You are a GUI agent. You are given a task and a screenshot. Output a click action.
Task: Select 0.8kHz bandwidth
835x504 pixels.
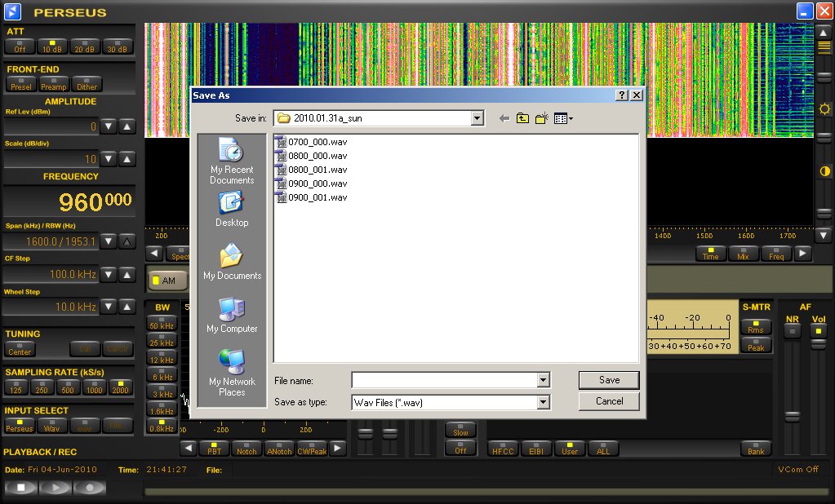[162, 426]
